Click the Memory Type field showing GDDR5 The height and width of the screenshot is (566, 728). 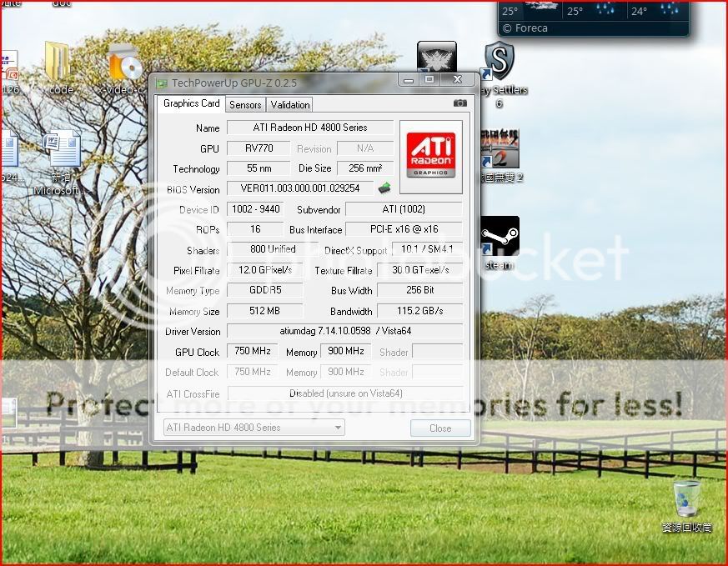tap(264, 290)
